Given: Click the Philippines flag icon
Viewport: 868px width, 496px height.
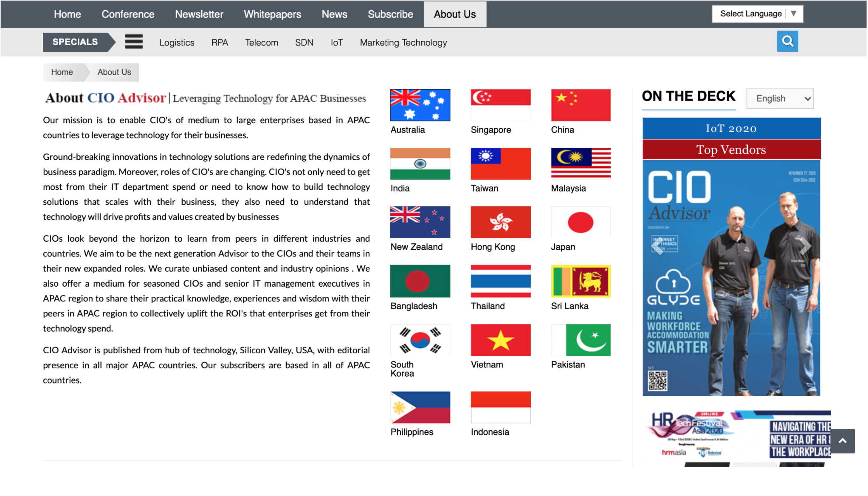Looking at the screenshot, I should 420,408.
